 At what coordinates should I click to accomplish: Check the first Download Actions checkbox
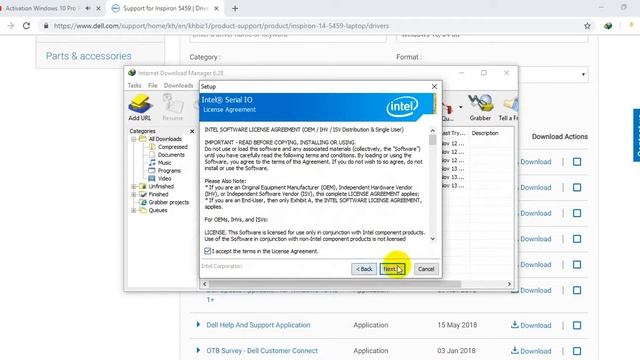[x=577, y=162]
